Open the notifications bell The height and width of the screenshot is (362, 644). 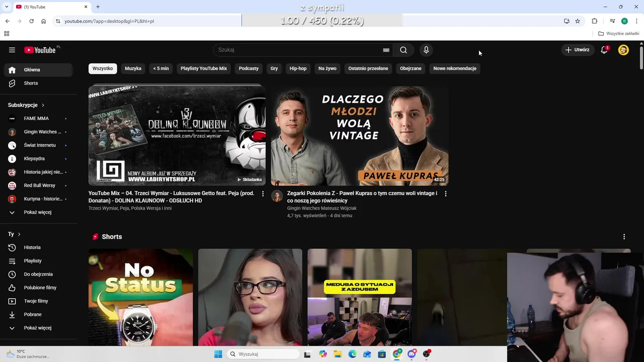[x=604, y=50]
